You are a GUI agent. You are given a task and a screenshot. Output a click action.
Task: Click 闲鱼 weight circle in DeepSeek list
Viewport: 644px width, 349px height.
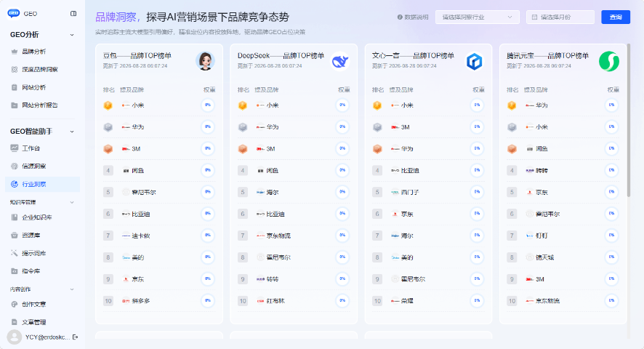[342, 170]
